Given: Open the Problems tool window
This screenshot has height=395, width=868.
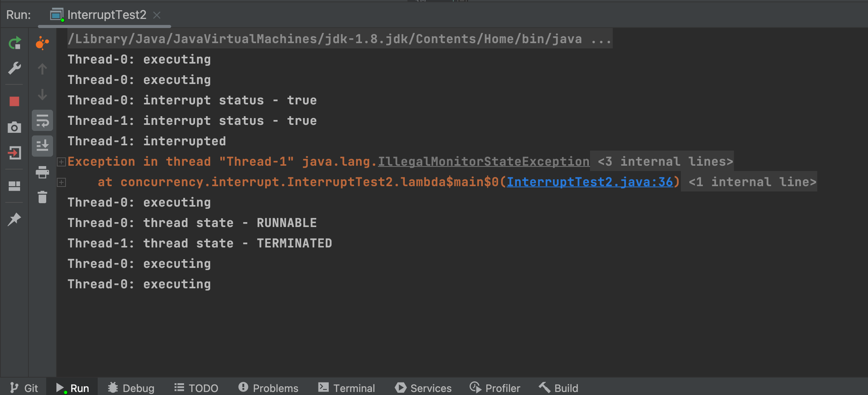Looking at the screenshot, I should click(268, 388).
